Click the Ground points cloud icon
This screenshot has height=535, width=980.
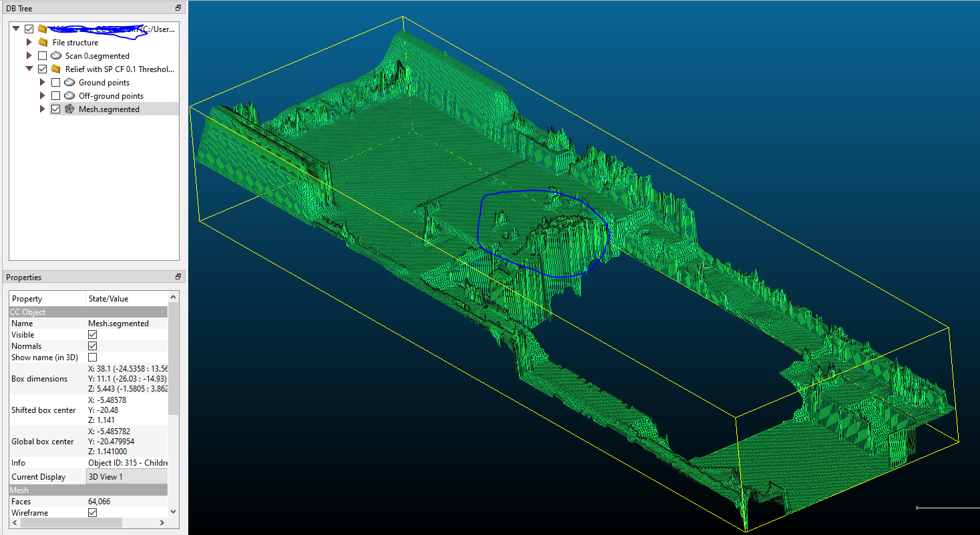pos(69,83)
